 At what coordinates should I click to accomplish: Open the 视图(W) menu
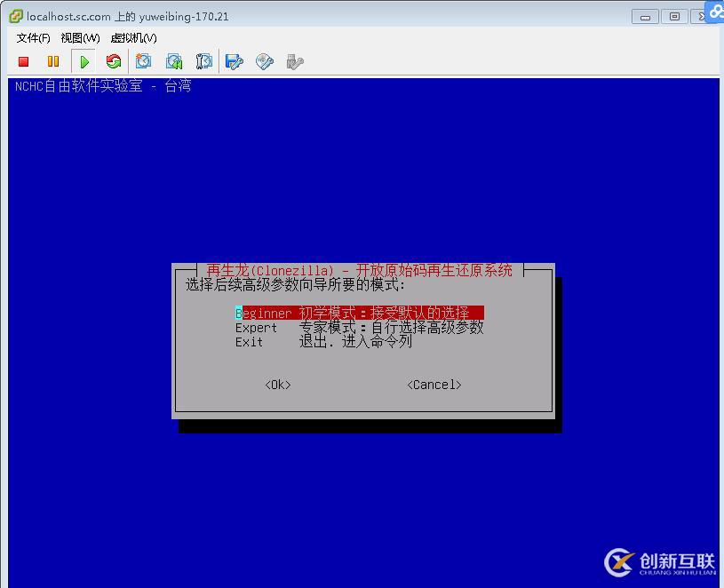[78, 38]
